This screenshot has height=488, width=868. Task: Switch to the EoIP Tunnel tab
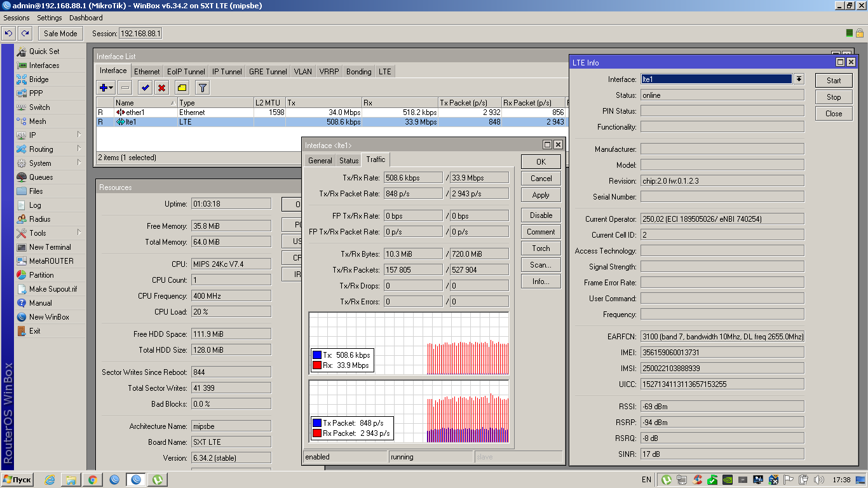point(186,72)
